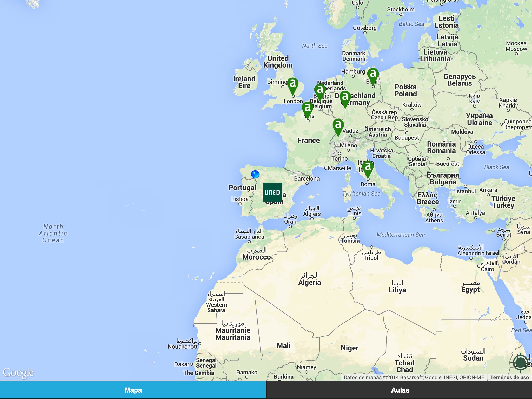Tap the UNED logo marker in Spain
This screenshot has width=532, height=399.
pyautogui.click(x=272, y=192)
